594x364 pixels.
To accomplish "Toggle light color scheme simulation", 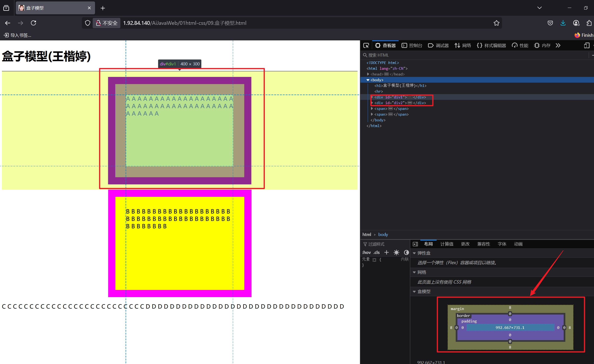I will tap(396, 252).
